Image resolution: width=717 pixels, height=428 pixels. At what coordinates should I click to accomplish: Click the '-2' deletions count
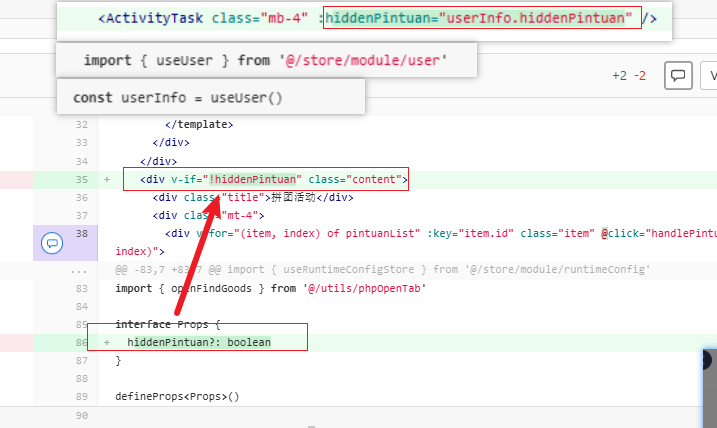pos(640,76)
